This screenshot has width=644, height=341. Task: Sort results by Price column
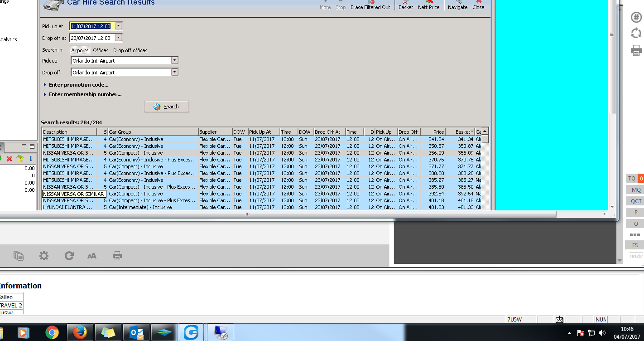click(x=433, y=132)
